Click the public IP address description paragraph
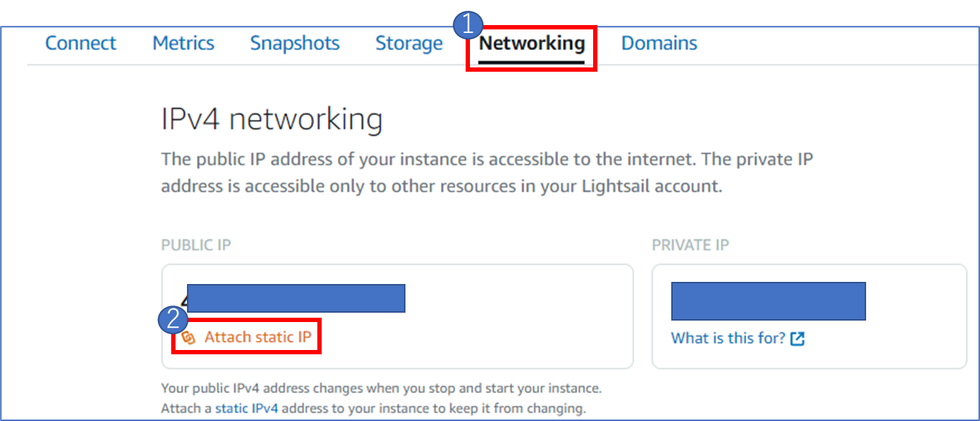Screen dimensions: 980x421 tap(487, 172)
